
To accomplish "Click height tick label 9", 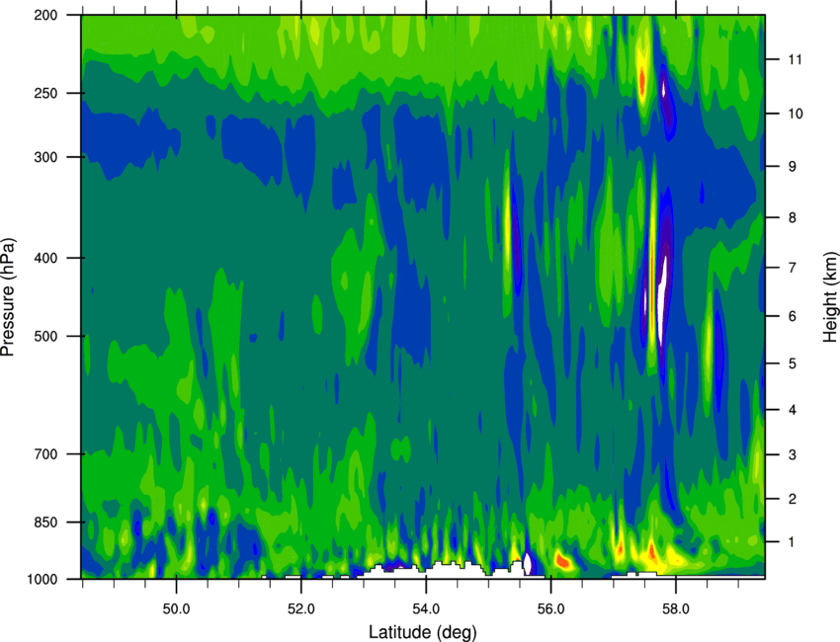I will 792,167.
